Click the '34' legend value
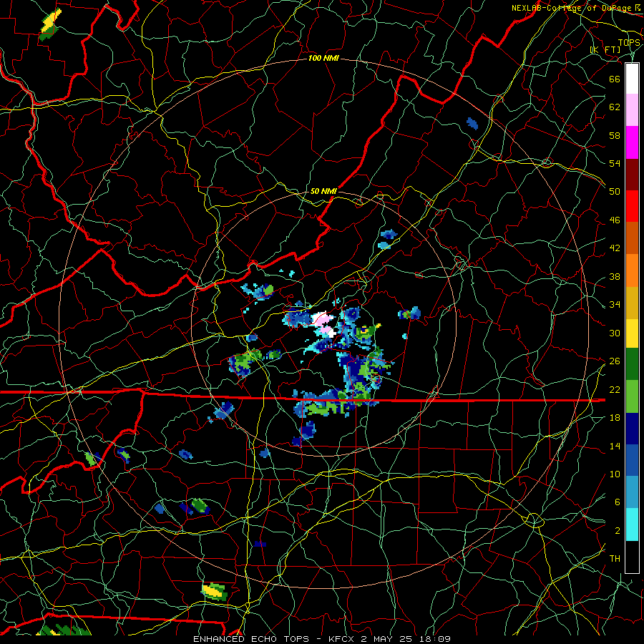644x644 pixels. point(615,305)
